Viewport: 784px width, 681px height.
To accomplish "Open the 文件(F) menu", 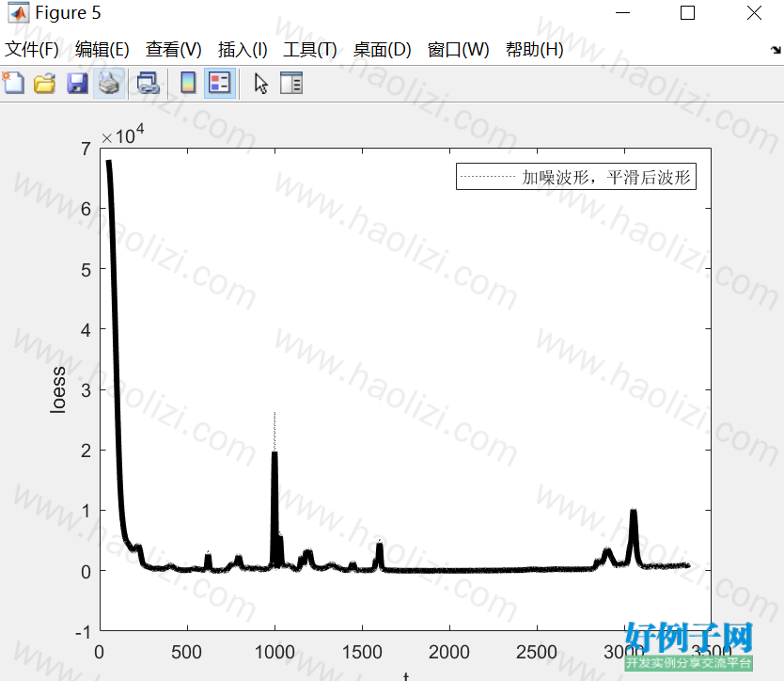I will click(x=32, y=50).
